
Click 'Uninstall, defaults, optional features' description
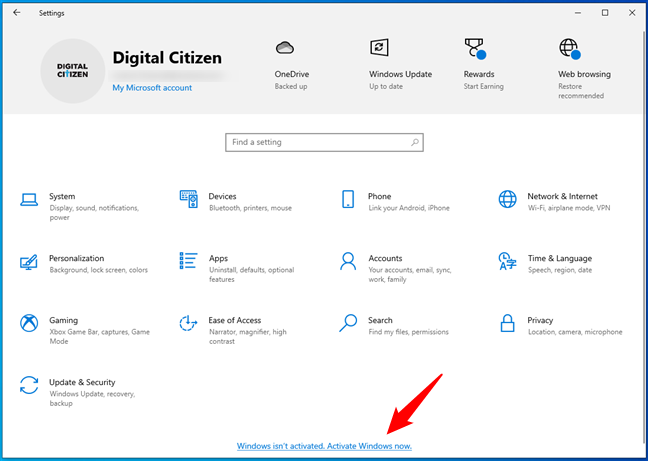coord(252,275)
